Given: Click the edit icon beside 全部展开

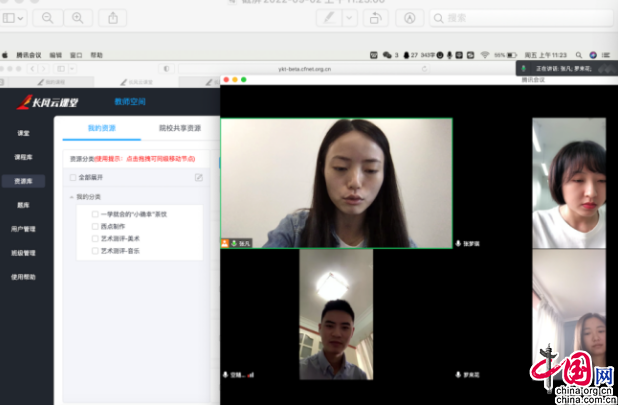Looking at the screenshot, I should [x=198, y=177].
